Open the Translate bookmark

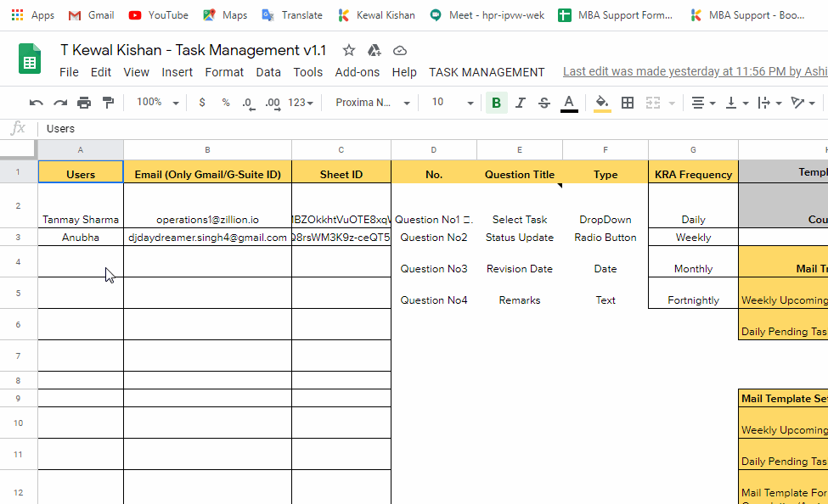(x=292, y=15)
